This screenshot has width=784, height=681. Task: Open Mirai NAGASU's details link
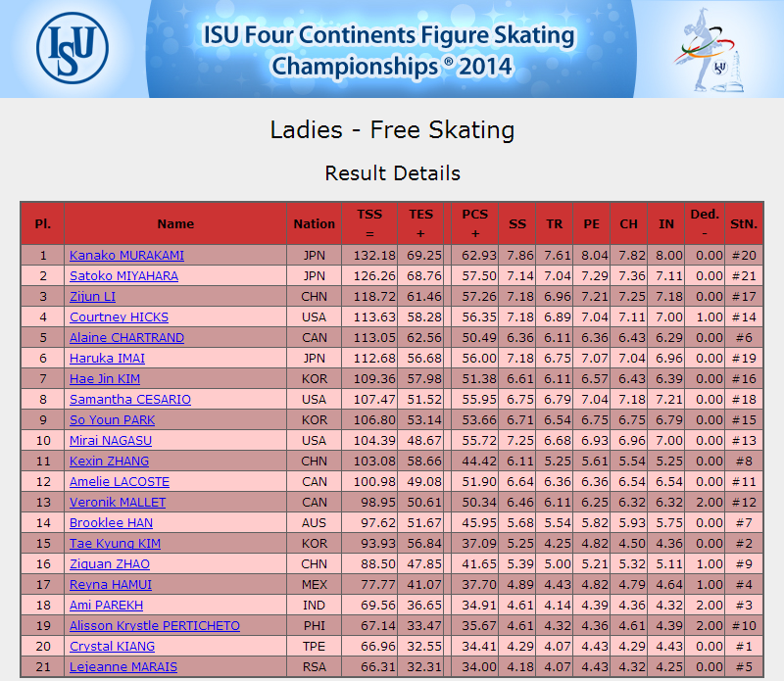(111, 440)
